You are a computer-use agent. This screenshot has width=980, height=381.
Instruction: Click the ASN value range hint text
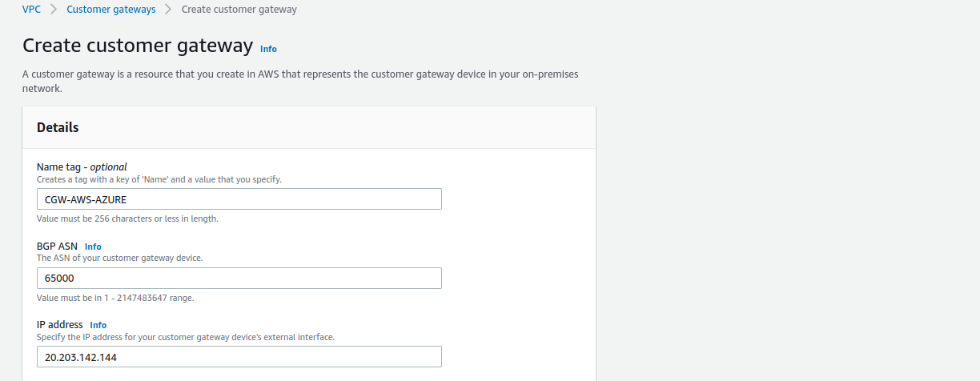coord(115,298)
